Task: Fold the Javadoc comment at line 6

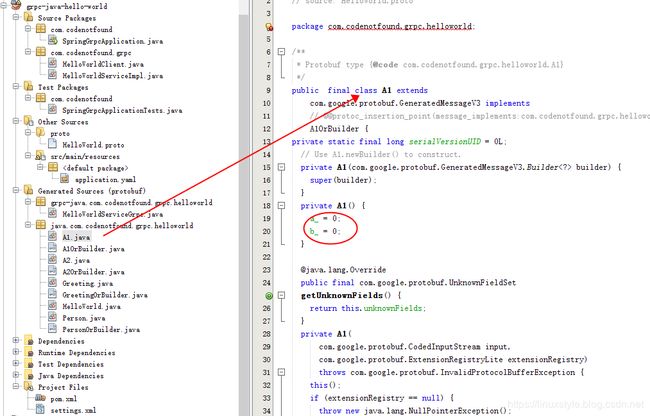Action: [x=281, y=52]
